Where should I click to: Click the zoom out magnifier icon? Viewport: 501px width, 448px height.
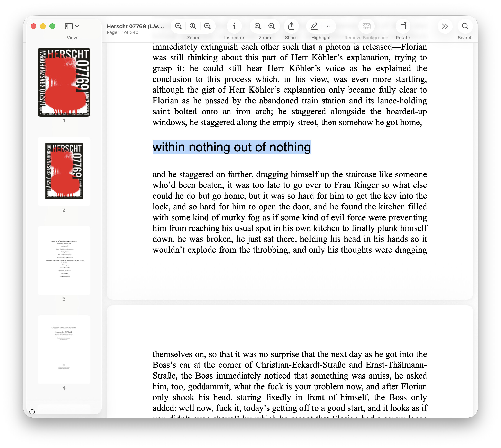[178, 26]
